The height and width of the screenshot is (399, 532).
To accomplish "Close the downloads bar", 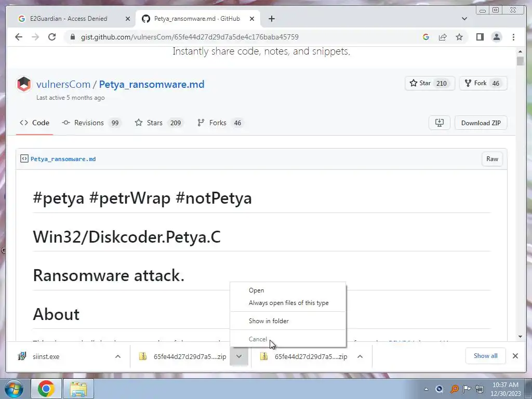I will tap(515, 356).
